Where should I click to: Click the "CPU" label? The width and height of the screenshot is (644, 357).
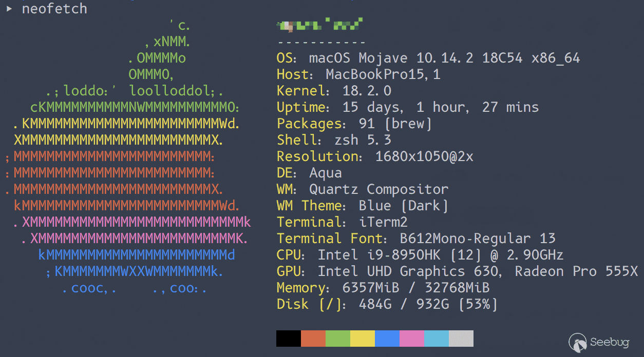(x=289, y=255)
